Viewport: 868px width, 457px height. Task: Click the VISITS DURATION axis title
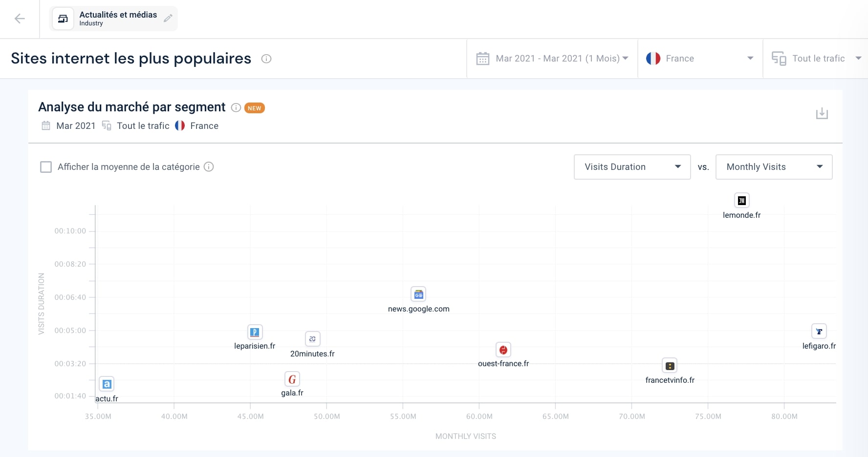tap(41, 304)
